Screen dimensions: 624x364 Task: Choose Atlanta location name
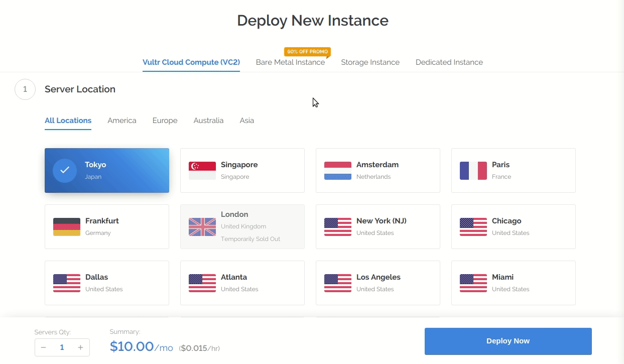[234, 277]
